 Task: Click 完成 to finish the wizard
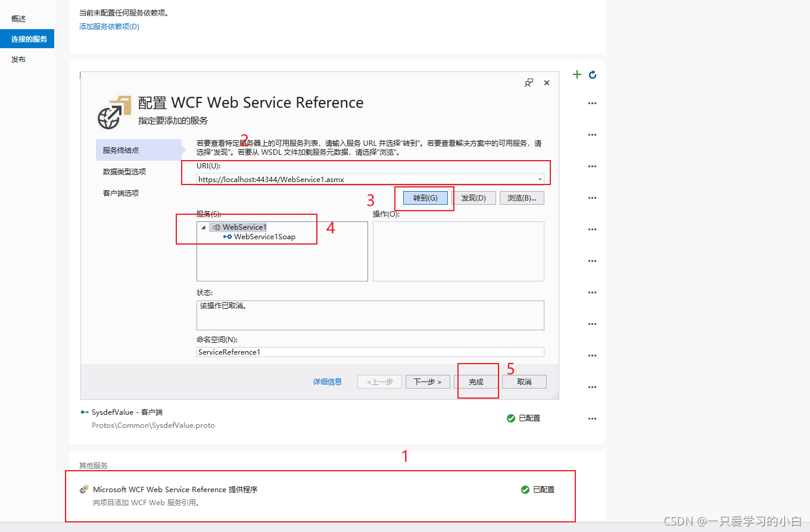476,381
